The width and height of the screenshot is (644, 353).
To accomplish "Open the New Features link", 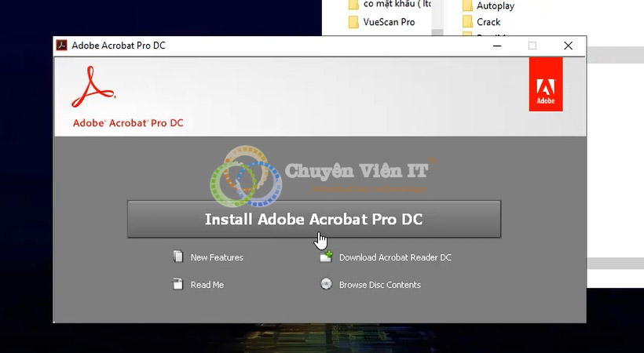I will pos(217,257).
